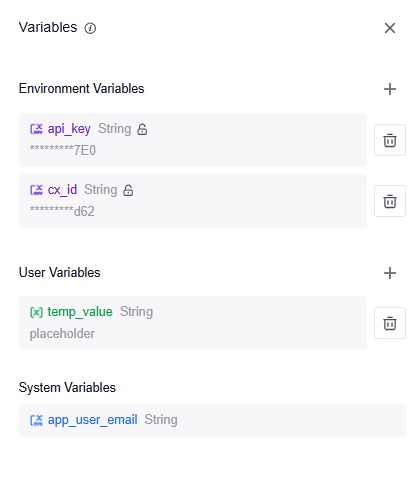Click the api_key variable icon
The height and width of the screenshot is (489, 420).
[x=36, y=129]
